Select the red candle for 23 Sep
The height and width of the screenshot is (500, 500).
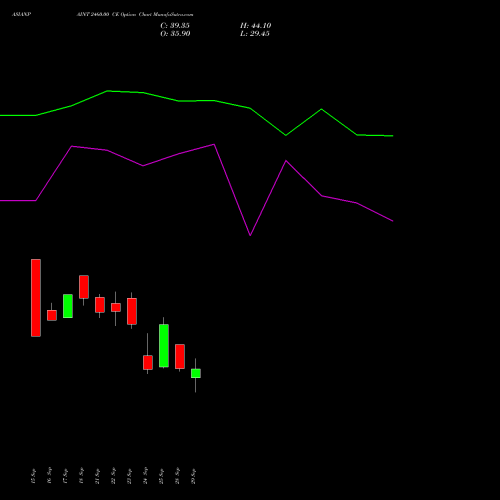coord(132,311)
